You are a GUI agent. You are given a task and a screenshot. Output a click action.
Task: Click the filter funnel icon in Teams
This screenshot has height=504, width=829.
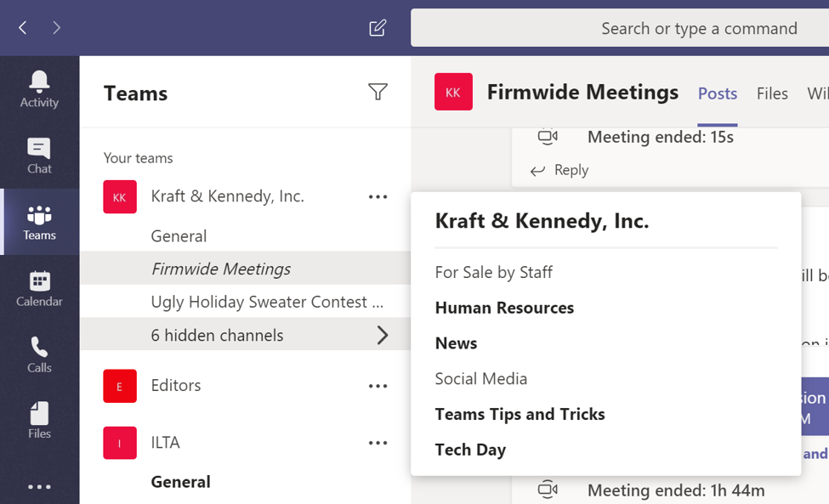[x=378, y=92]
